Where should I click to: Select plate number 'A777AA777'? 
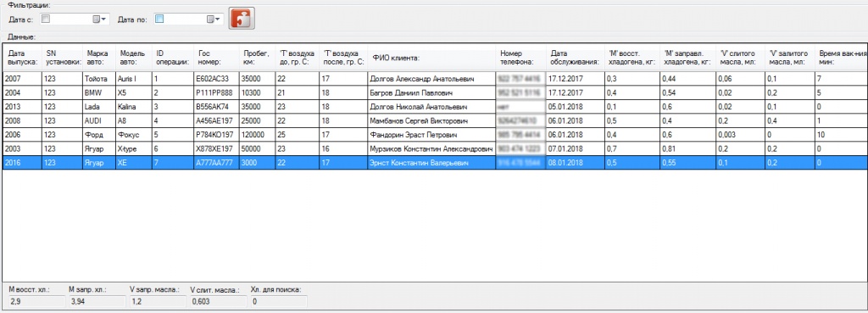[x=216, y=162]
